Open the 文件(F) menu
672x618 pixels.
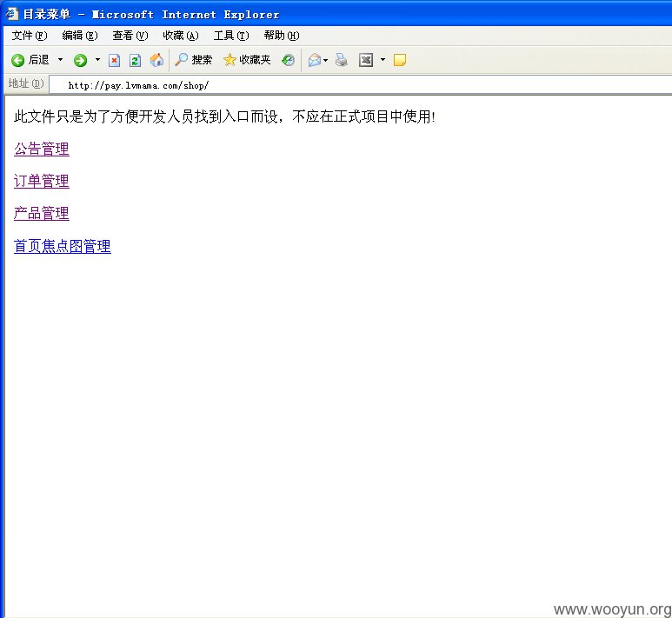(x=30, y=36)
